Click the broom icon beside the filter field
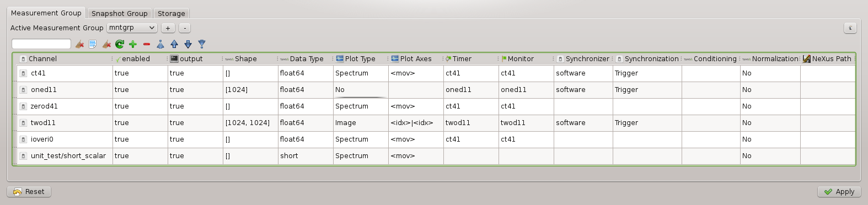This screenshot has height=205, width=868. 79,44
